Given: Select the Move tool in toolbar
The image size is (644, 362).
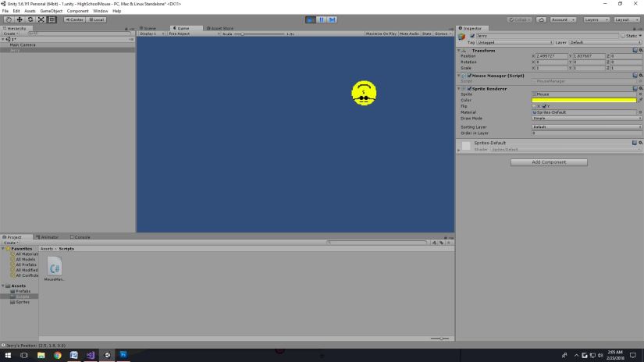Looking at the screenshot, I should [20, 20].
